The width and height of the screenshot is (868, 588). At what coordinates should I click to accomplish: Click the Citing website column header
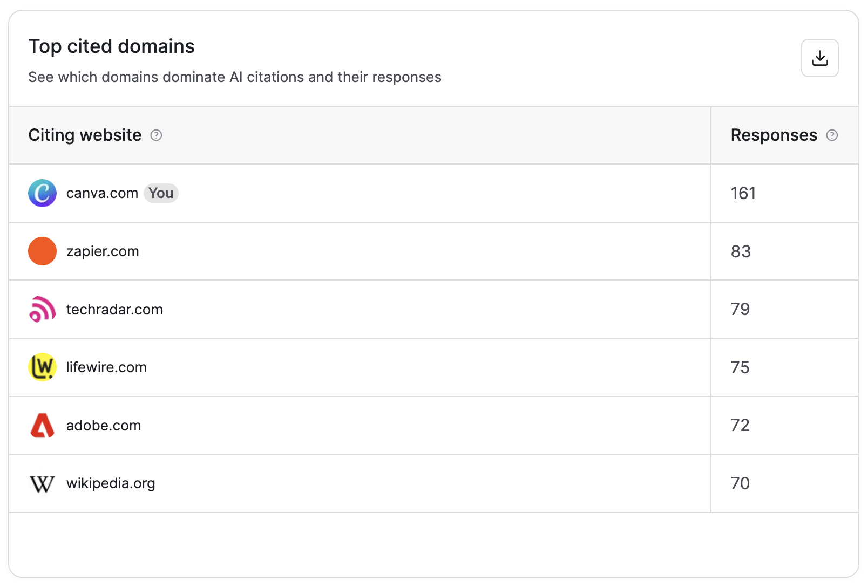[x=85, y=135]
